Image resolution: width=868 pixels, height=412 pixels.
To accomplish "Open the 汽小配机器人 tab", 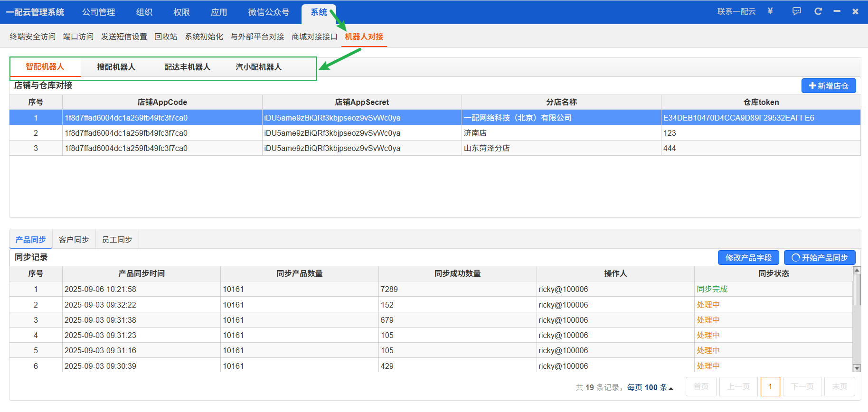I will coord(259,67).
